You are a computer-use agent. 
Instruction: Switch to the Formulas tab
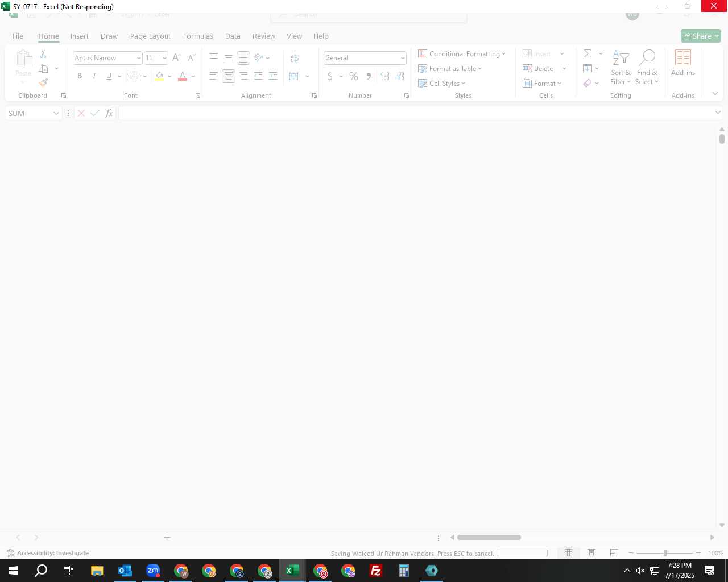coord(198,36)
